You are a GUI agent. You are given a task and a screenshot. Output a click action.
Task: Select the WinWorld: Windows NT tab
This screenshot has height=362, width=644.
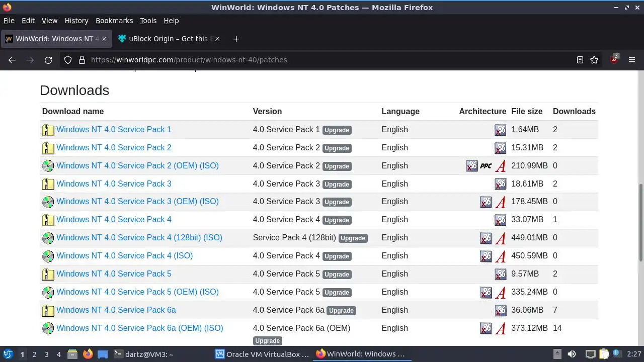pos(56,39)
